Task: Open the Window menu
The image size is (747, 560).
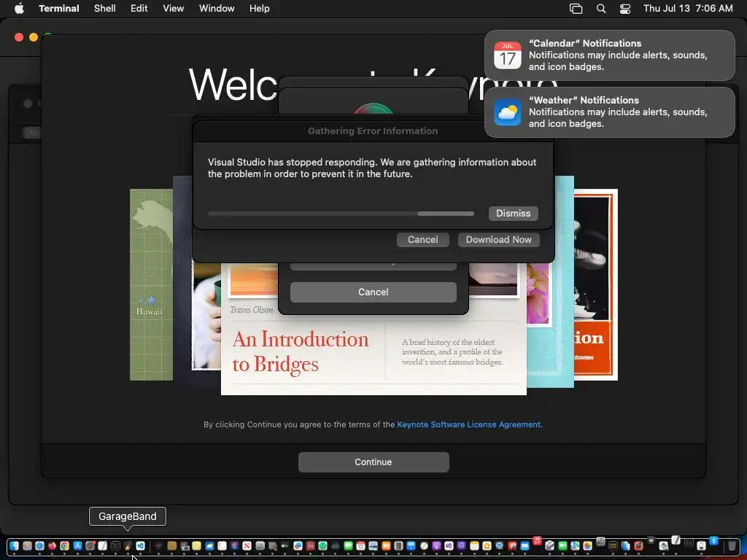Action: click(217, 9)
